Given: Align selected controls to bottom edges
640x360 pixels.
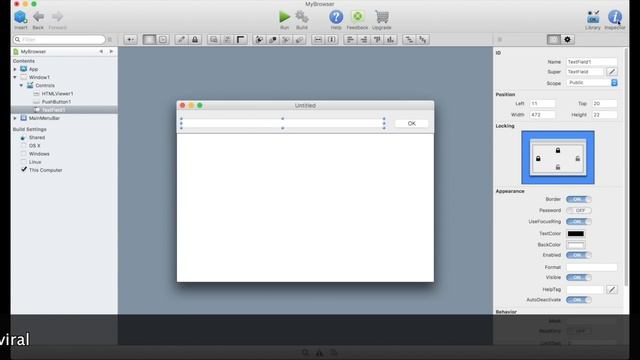Looking at the screenshot, I should click(x=391, y=40).
